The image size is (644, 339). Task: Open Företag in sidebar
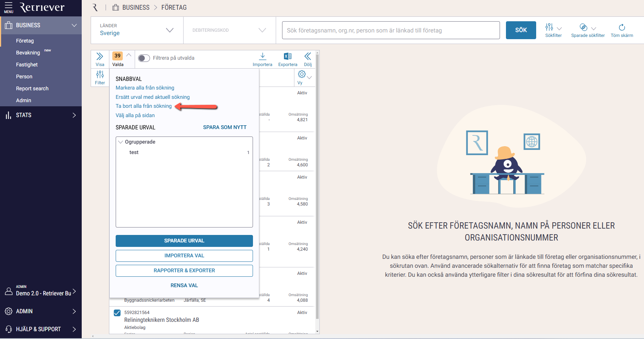[x=25, y=41]
